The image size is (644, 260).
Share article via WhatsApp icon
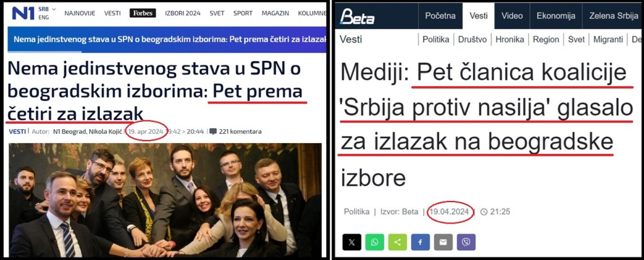[375, 242]
